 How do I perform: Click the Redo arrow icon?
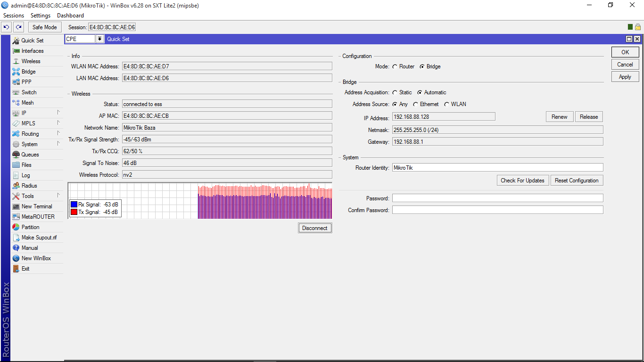click(x=18, y=27)
